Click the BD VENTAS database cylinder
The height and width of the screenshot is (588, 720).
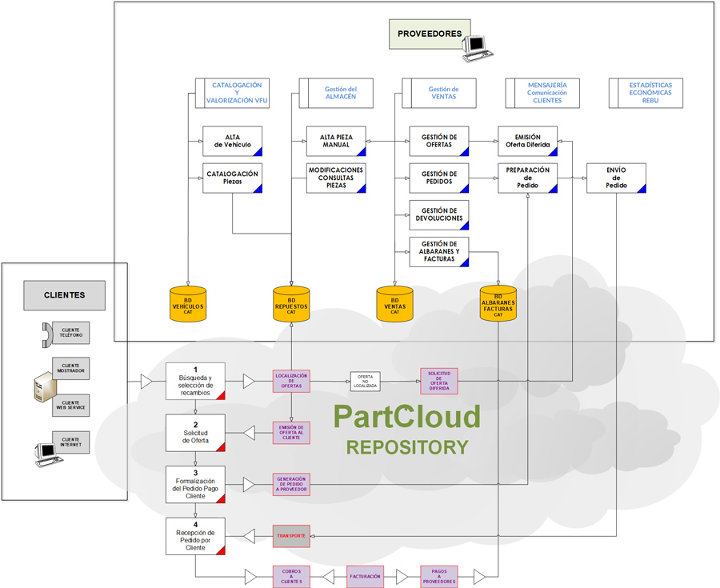394,304
